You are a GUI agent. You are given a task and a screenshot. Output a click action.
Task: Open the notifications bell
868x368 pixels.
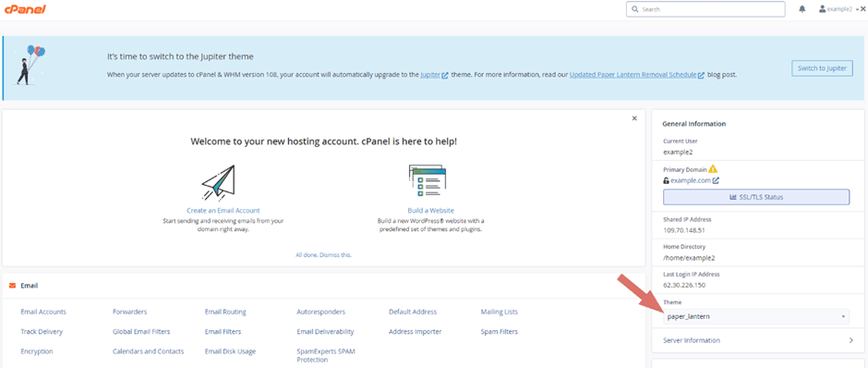click(x=802, y=9)
